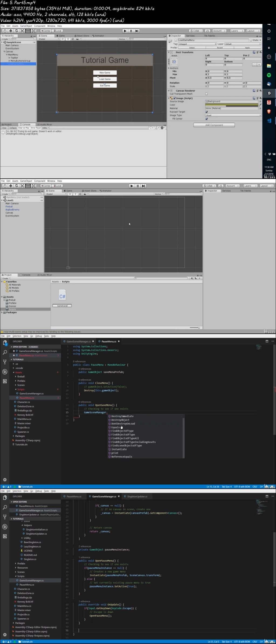Viewport: 276px width, 644px height.
Task: Pick color with Inspector eyedropper icon
Action: pos(260,105)
